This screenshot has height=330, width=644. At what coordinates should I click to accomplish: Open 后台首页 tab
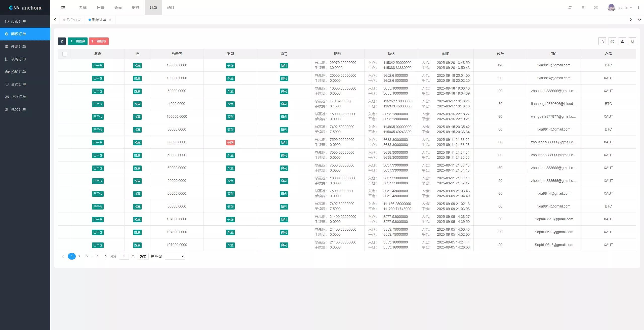click(x=73, y=20)
